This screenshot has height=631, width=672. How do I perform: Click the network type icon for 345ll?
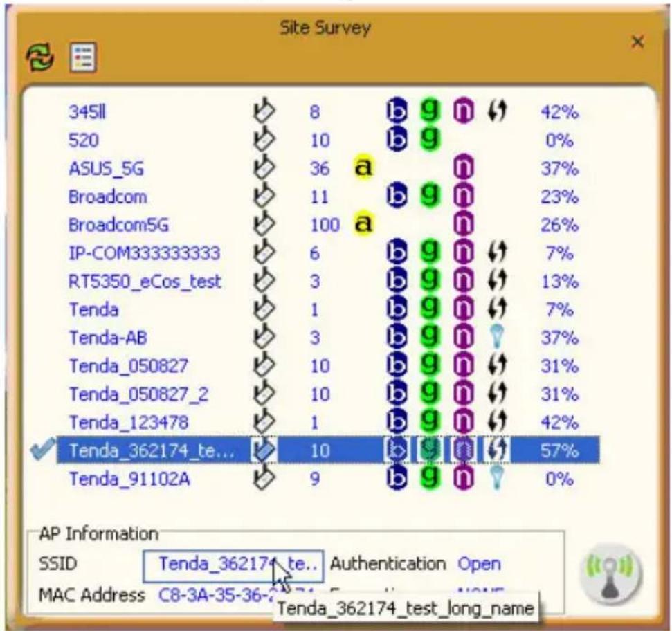(x=264, y=111)
